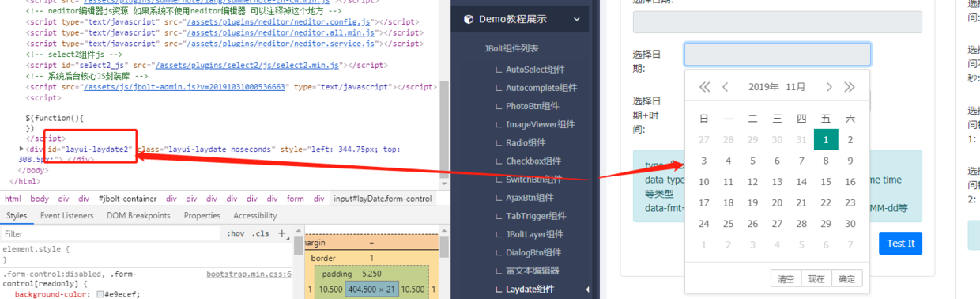The image size is (980, 299).
Task: Toggle the .cls class editor
Action: [x=261, y=233]
